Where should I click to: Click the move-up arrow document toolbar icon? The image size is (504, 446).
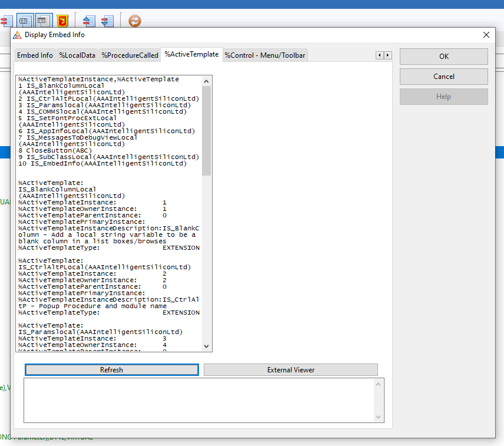pos(88,21)
